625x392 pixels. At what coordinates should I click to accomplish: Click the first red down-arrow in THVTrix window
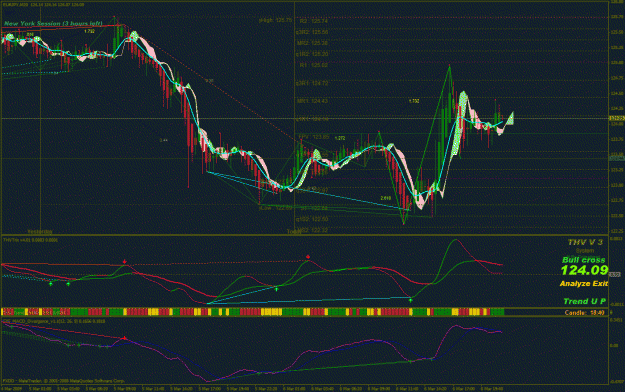pos(125,262)
